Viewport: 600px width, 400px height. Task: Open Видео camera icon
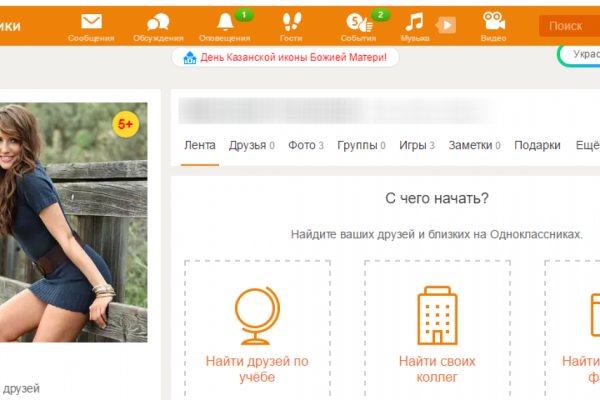pos(493,22)
